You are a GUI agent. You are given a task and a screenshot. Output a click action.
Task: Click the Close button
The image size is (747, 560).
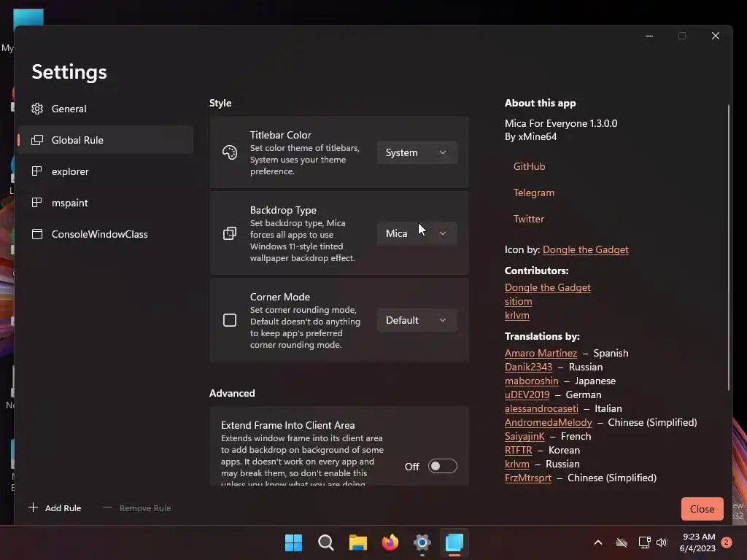coord(703,509)
